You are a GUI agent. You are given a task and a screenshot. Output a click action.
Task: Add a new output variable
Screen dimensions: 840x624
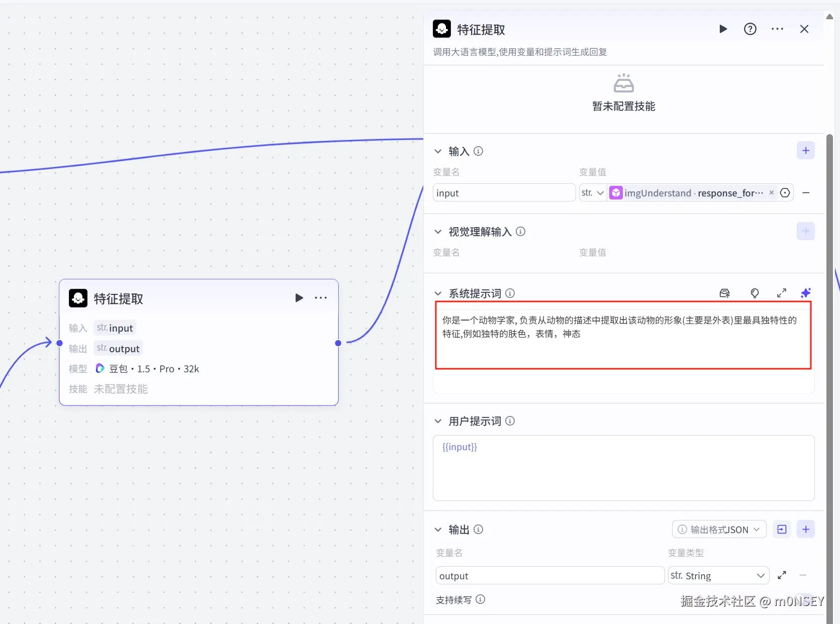pos(806,530)
